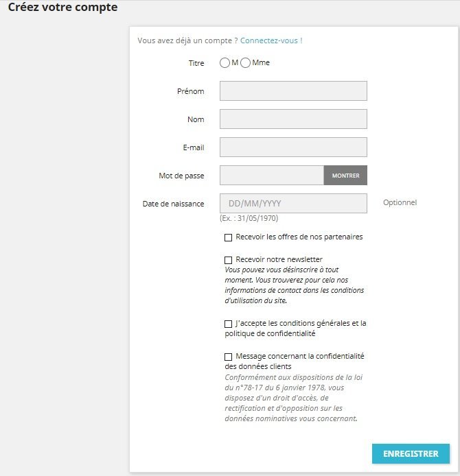Screen dimensions: 460x476
Task: Click the "Prénom" label text
Action: point(190,91)
